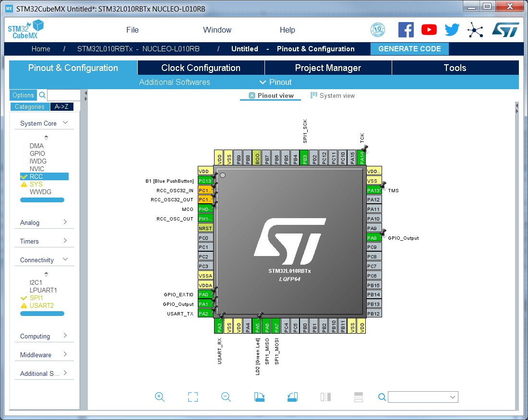Select pin PA14 TCK

coord(361,157)
